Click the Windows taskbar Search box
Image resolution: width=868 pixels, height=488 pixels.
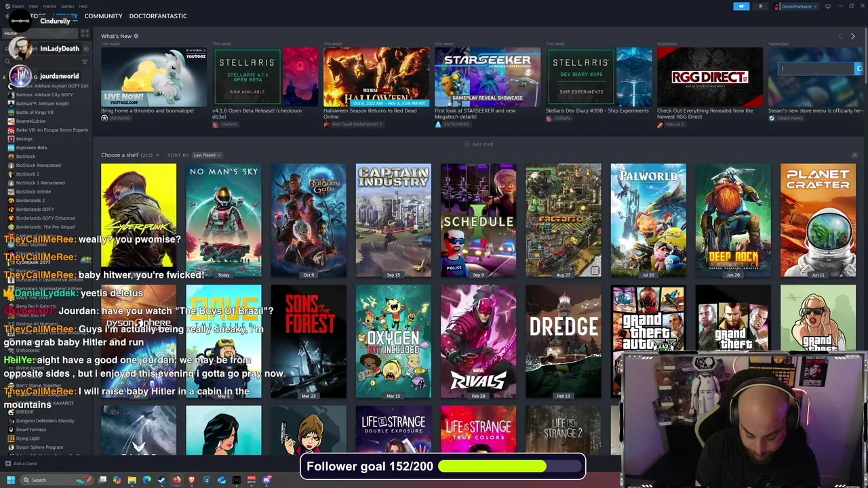pos(56,480)
